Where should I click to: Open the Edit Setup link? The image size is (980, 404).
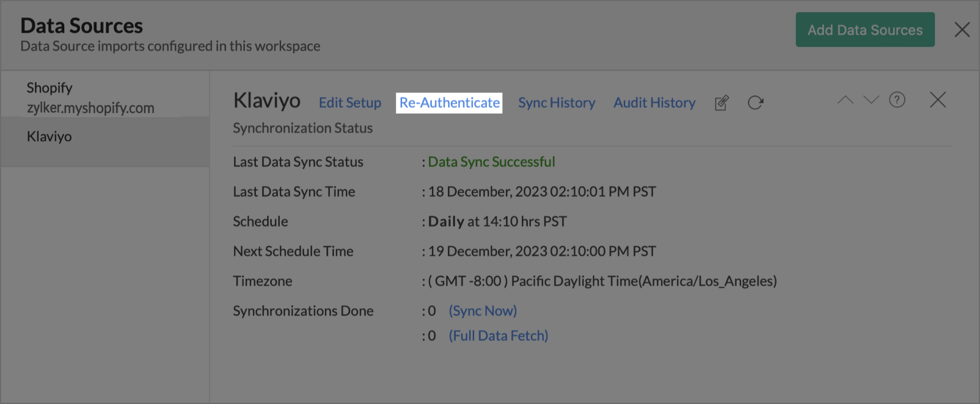(x=350, y=103)
